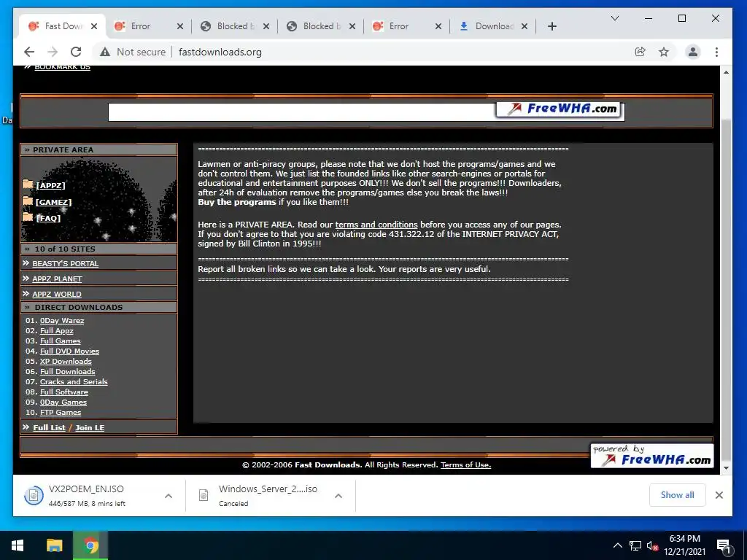Click the Not secure warning icon

click(105, 52)
